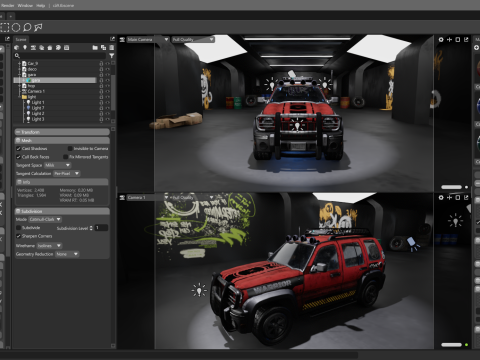Screen dimensions: 480x360
Task: Collapse the Subdivision section header
Action: [62, 211]
